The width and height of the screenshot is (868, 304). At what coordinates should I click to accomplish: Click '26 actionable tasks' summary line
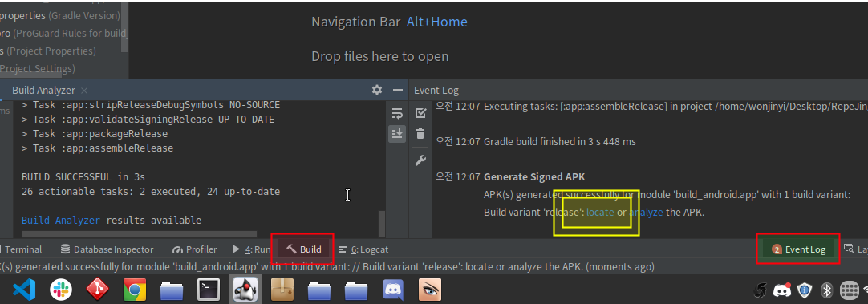click(x=151, y=192)
